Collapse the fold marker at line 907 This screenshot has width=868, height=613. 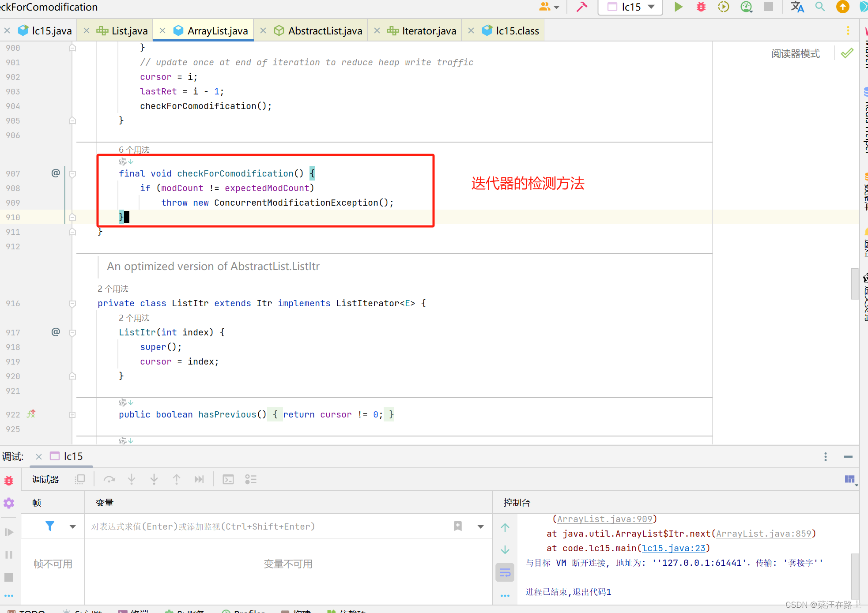[x=72, y=174]
